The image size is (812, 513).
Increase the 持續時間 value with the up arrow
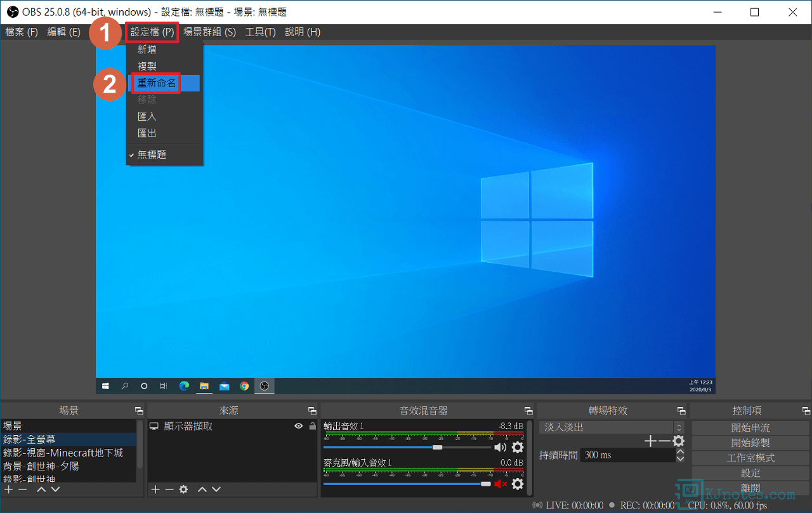680,451
